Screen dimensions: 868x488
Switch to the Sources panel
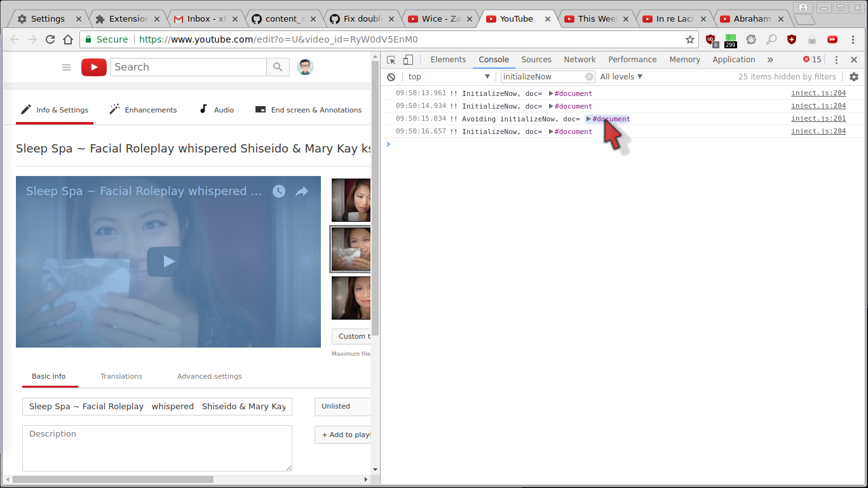click(536, 59)
